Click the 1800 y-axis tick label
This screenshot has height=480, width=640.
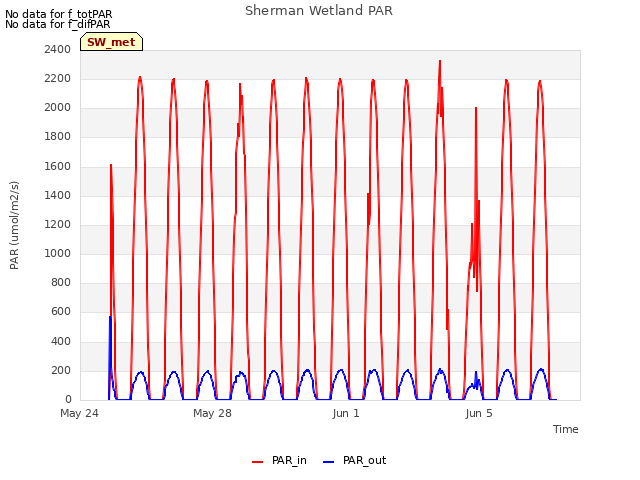pyautogui.click(x=58, y=137)
